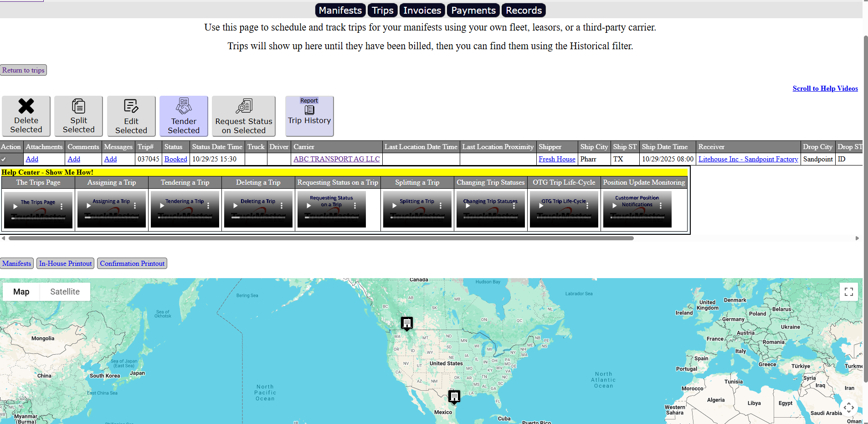
Task: Click the map marker near Mexico
Action: (454, 396)
